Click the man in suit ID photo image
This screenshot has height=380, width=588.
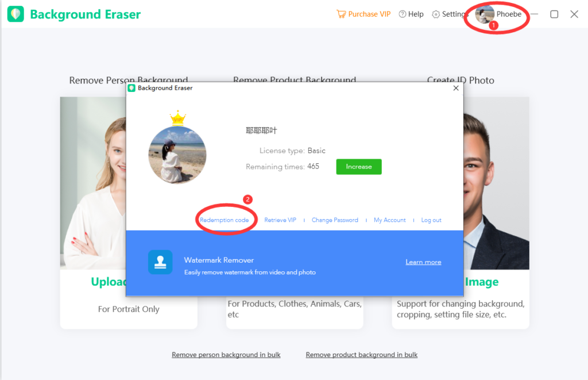(x=496, y=183)
